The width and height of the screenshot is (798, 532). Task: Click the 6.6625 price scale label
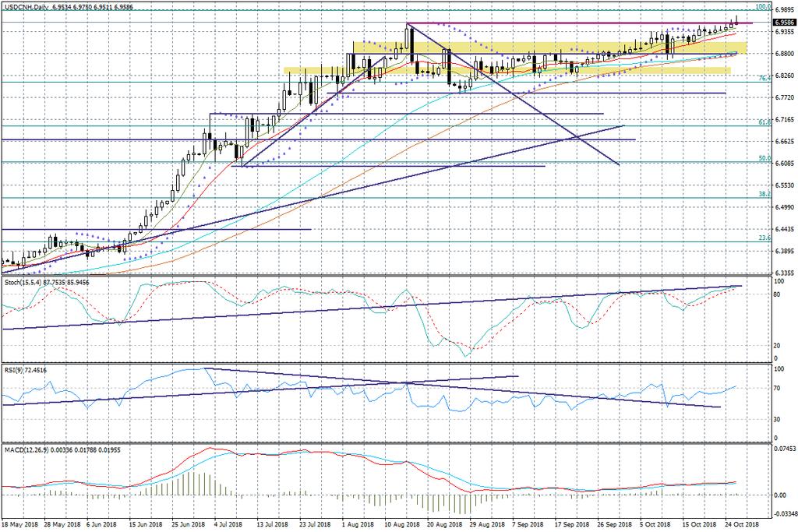click(x=784, y=142)
